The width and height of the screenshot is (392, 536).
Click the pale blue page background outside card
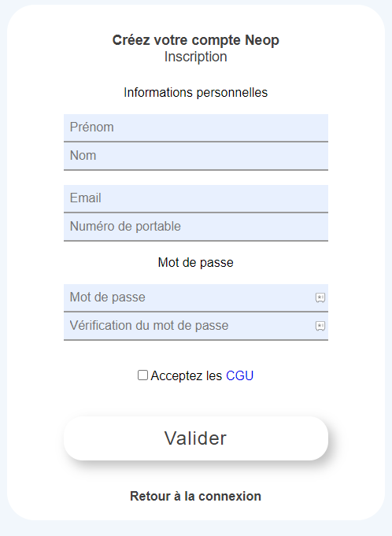[196, 529]
